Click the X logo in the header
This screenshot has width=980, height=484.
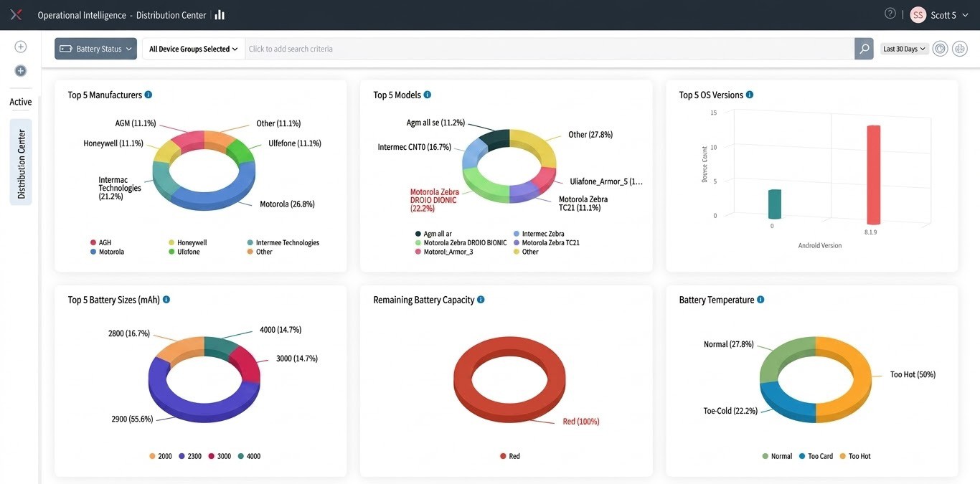click(x=16, y=14)
